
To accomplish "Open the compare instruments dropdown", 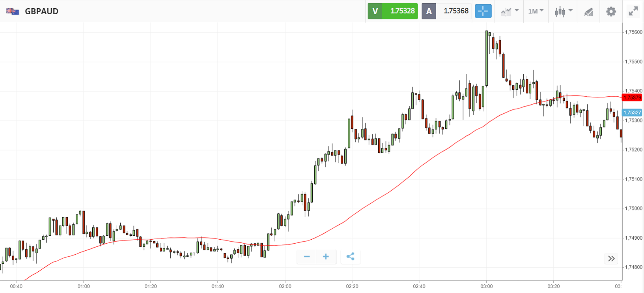I will coord(510,11).
